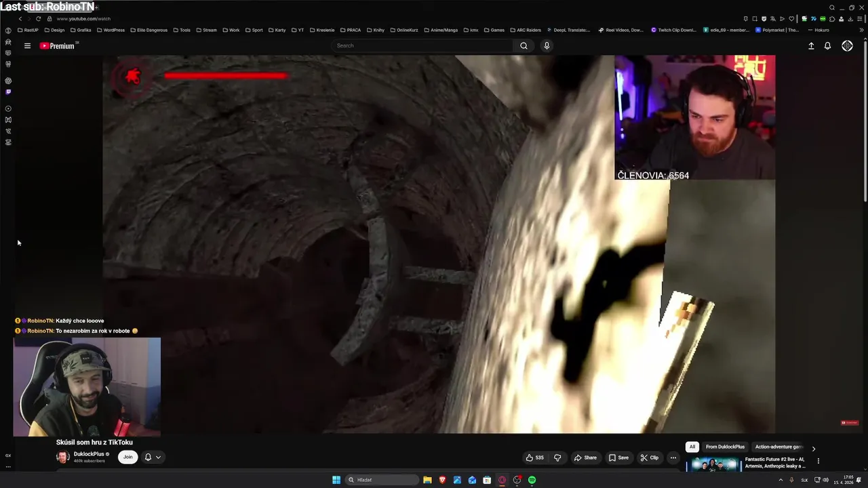
Task: Select the From DuklockPlus chip
Action: point(725,447)
